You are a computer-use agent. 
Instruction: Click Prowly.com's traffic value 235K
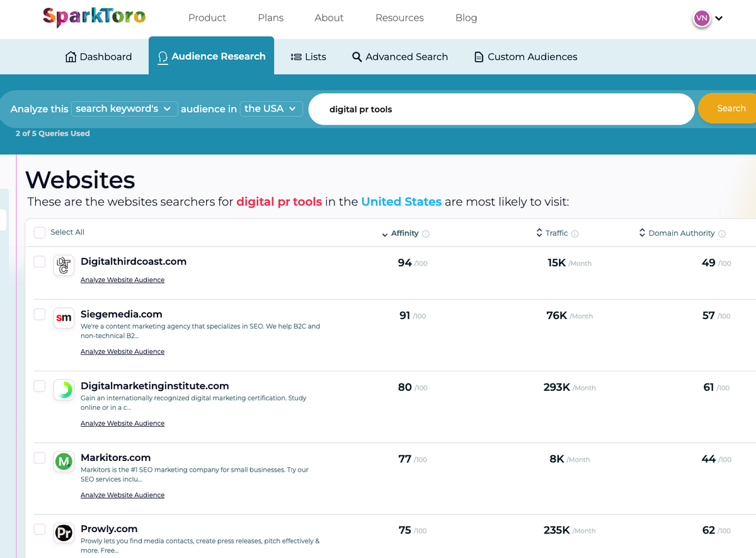557,530
